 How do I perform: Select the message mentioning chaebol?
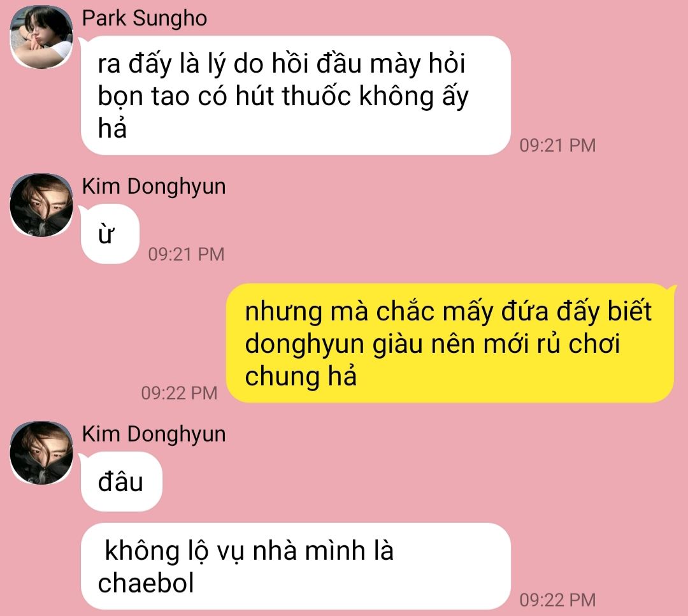click(x=296, y=566)
